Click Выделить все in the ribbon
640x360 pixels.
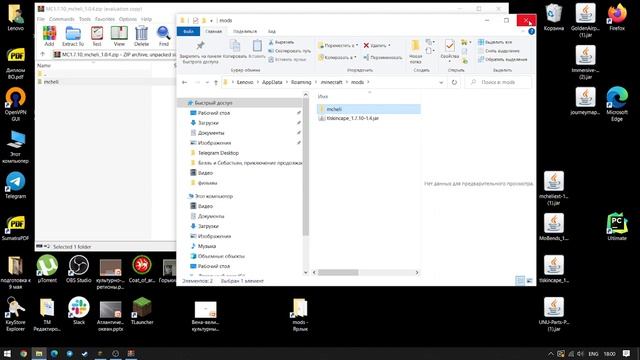[x=495, y=42]
